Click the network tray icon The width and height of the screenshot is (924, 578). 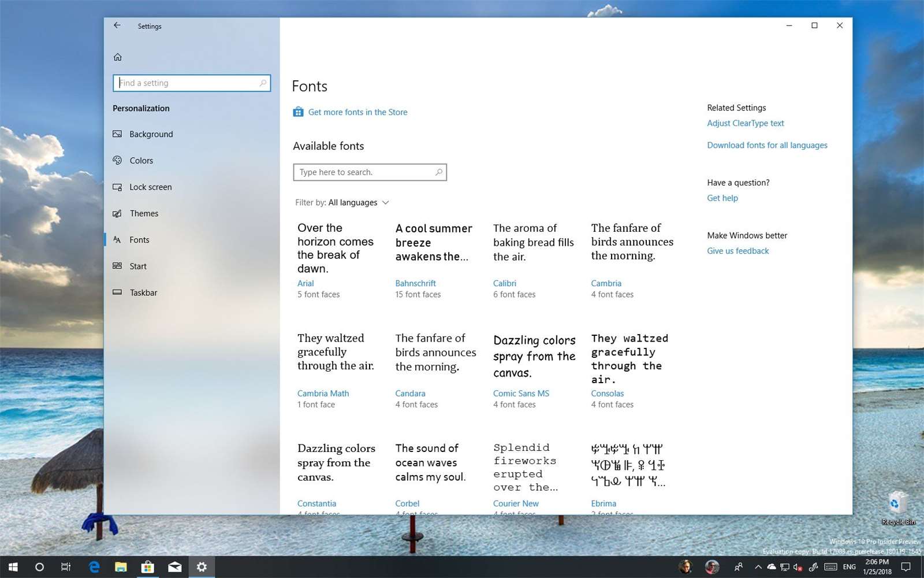pyautogui.click(x=785, y=567)
